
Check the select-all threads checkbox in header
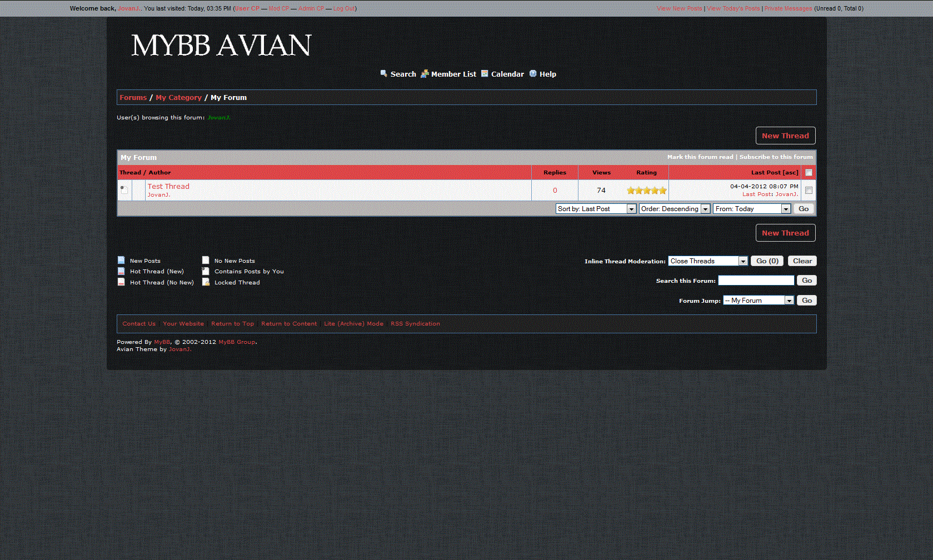pyautogui.click(x=809, y=173)
